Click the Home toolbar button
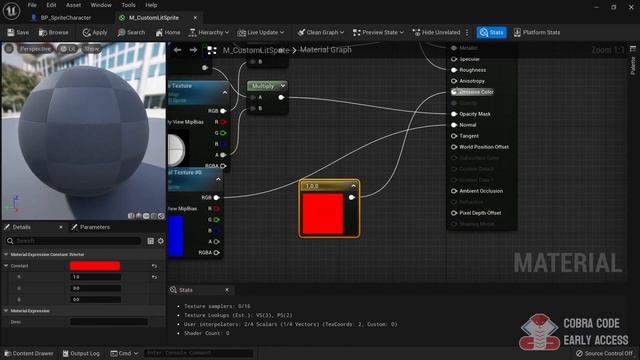The width and height of the screenshot is (640, 360). [168, 32]
